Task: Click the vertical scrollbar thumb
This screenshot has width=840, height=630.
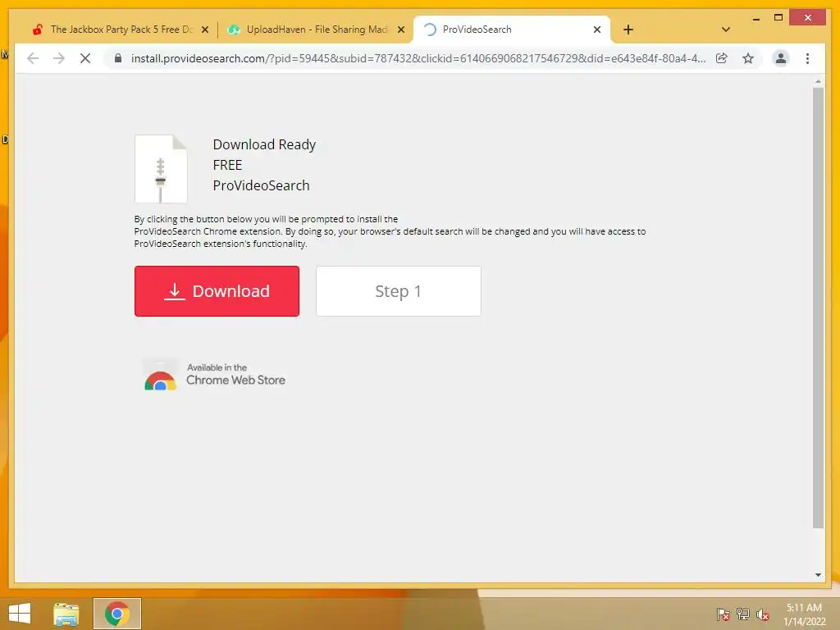Action: tap(818, 308)
